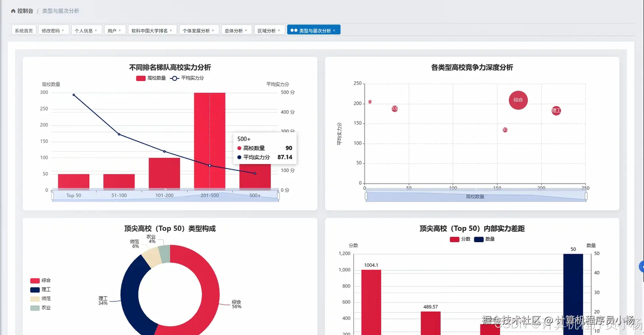The image size is (644, 335).
Task: Go to the 软科中国大学排名 tab
Action: pyautogui.click(x=149, y=31)
